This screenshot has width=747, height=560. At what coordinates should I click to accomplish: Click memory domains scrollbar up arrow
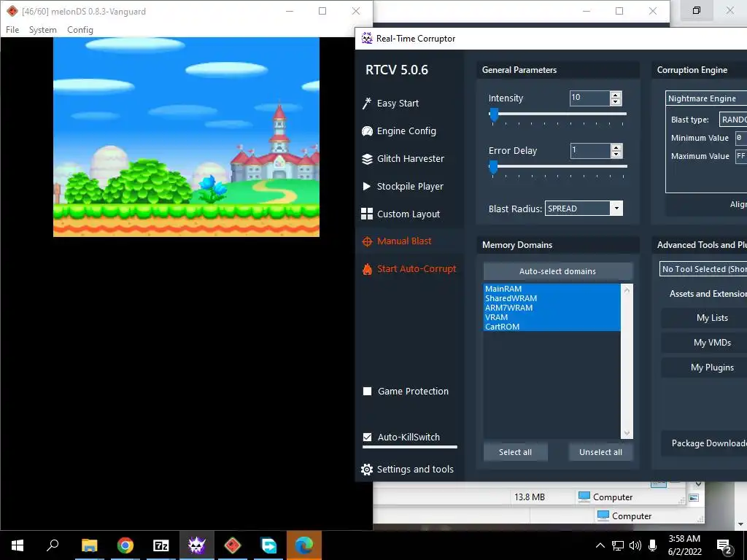627,290
